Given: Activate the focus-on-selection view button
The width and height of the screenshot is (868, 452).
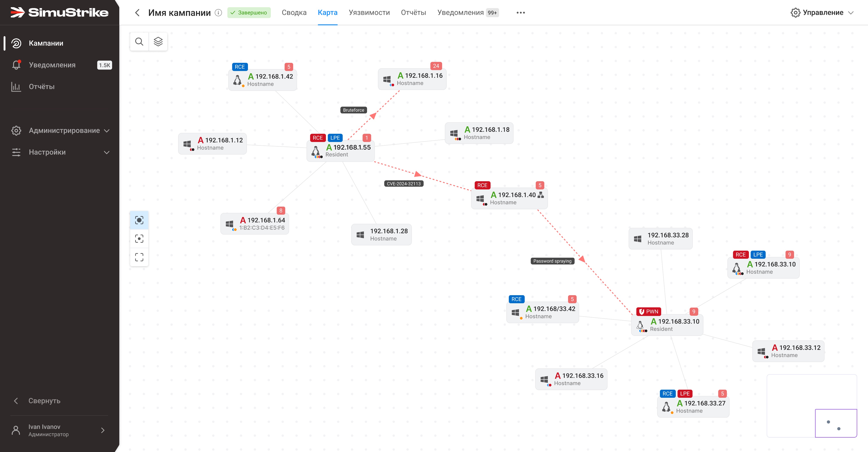Looking at the screenshot, I should pos(139,220).
